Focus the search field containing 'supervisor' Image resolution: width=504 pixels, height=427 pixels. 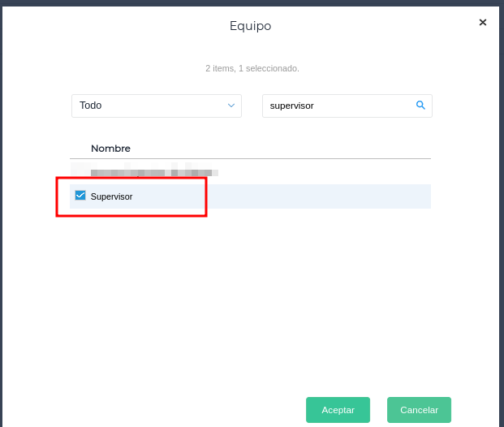coord(337,106)
